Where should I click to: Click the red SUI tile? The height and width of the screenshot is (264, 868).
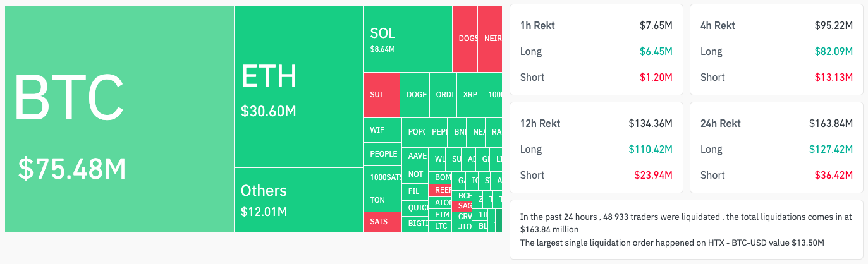(x=381, y=95)
